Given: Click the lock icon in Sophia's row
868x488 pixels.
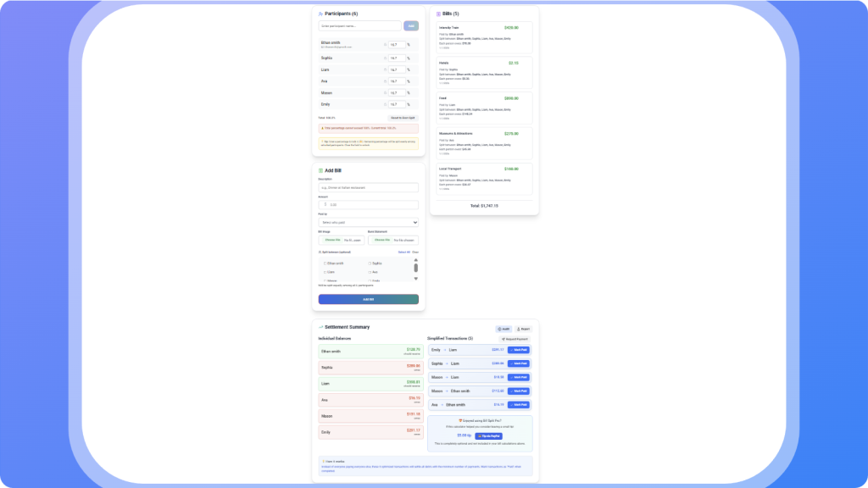Looking at the screenshot, I should tap(385, 58).
